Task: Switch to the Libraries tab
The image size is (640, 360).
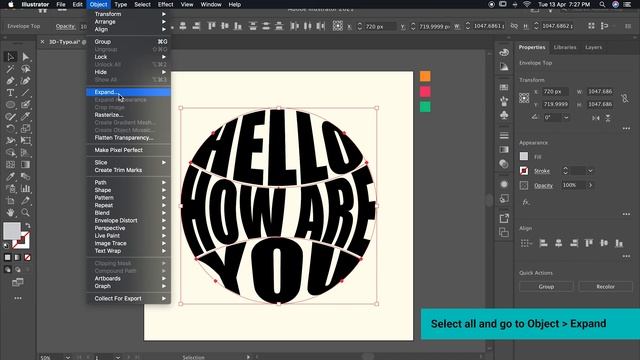Action: 565,47
